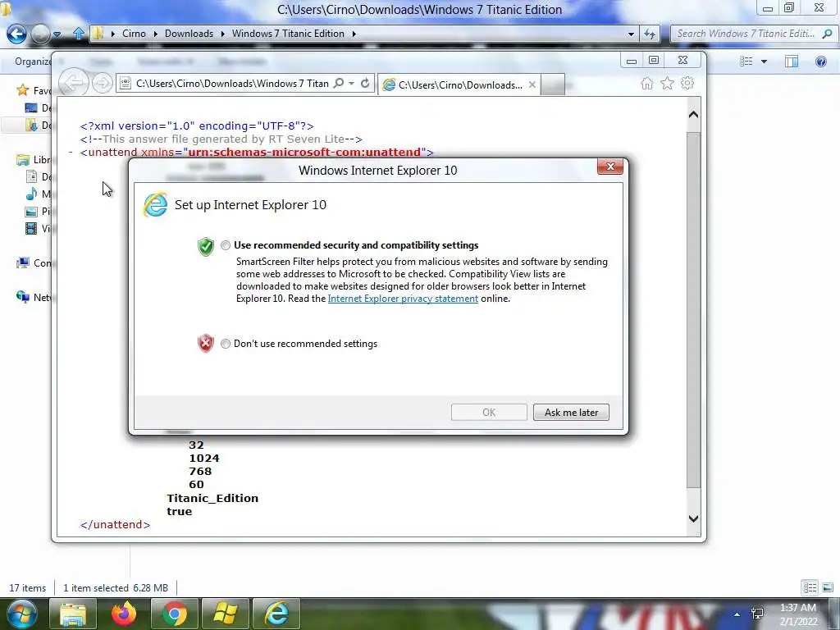Expand IE address bar autocomplete dropdown

[x=351, y=83]
